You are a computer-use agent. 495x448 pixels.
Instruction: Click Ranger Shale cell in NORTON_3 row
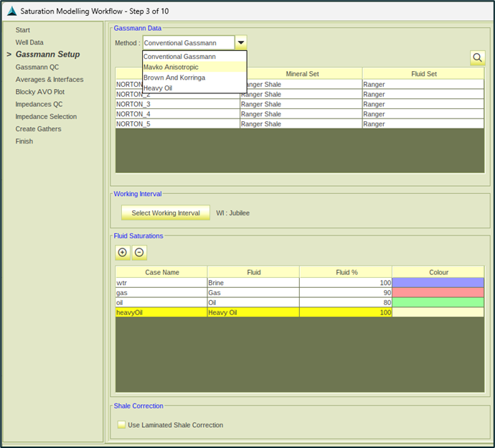tap(301, 104)
